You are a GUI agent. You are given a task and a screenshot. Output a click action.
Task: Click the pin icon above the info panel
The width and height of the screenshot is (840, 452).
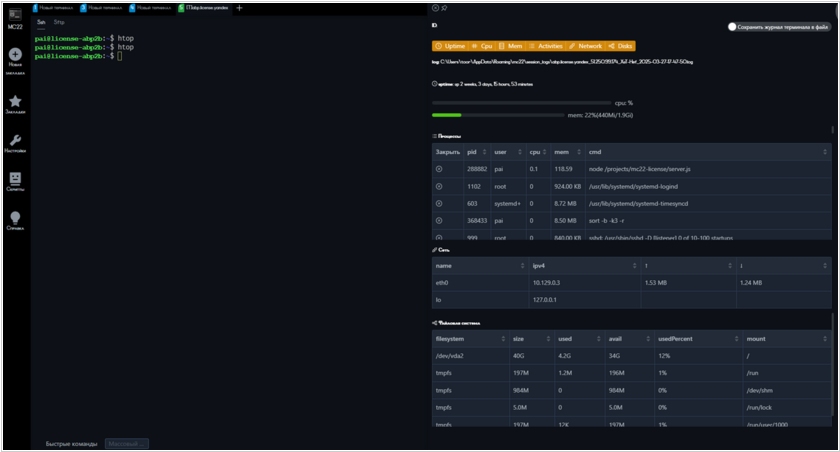(445, 8)
